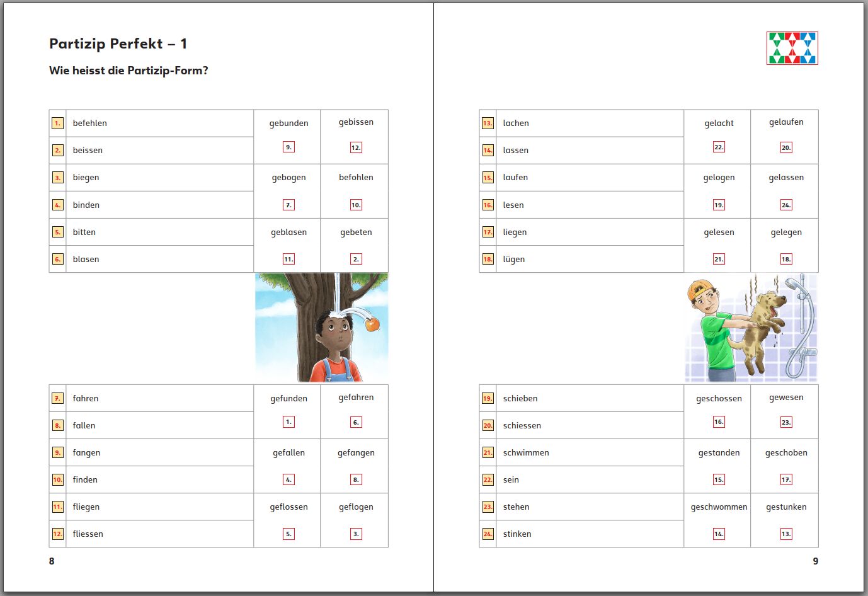Click the orange number box next to "schieben"
The image size is (868, 596).
coord(488,398)
